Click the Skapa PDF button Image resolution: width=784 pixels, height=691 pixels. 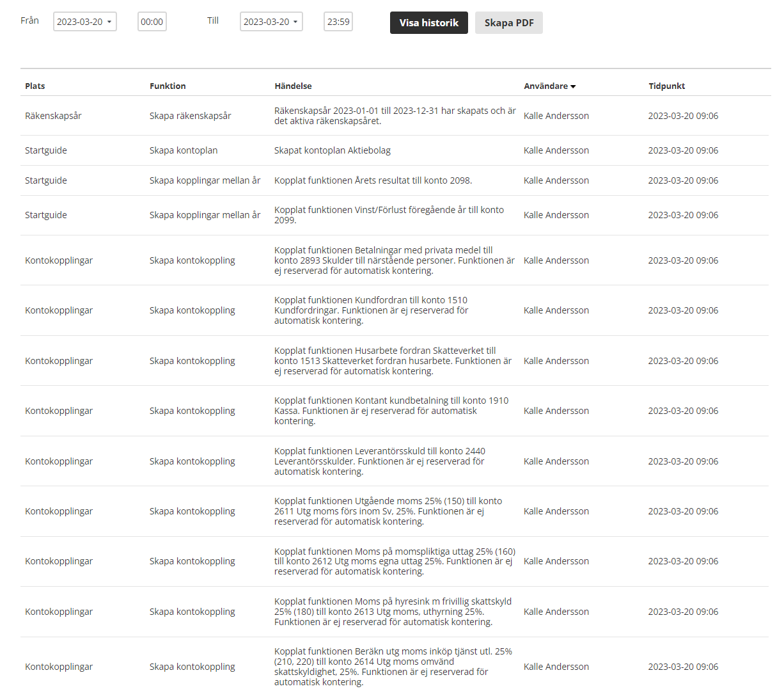pyautogui.click(x=509, y=22)
